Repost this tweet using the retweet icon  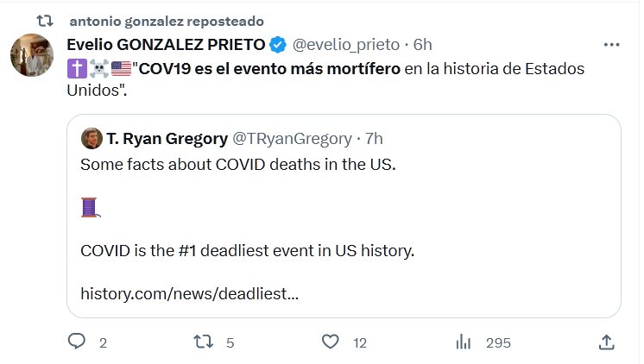click(204, 342)
